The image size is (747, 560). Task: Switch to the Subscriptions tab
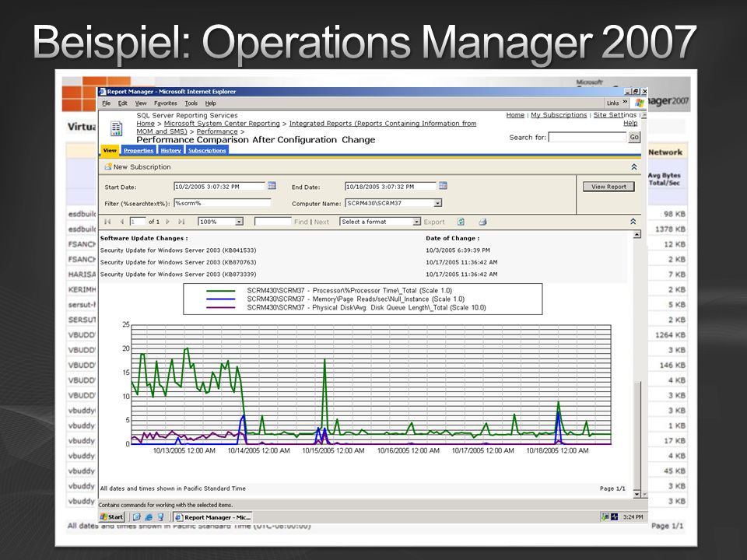(207, 150)
